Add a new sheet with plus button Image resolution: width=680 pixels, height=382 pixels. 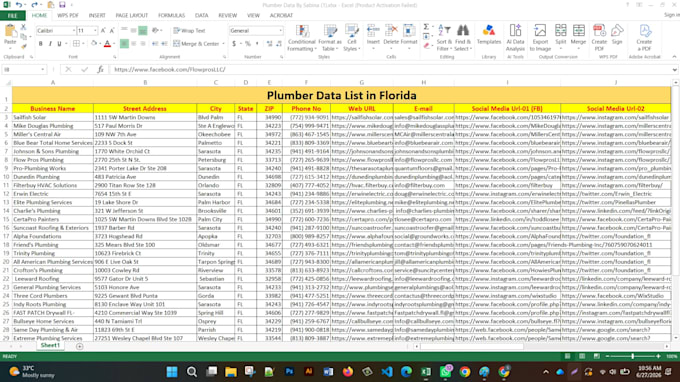click(79, 346)
